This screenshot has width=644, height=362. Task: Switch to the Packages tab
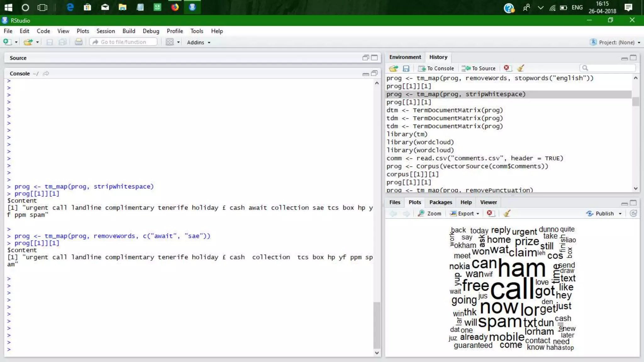pyautogui.click(x=440, y=202)
